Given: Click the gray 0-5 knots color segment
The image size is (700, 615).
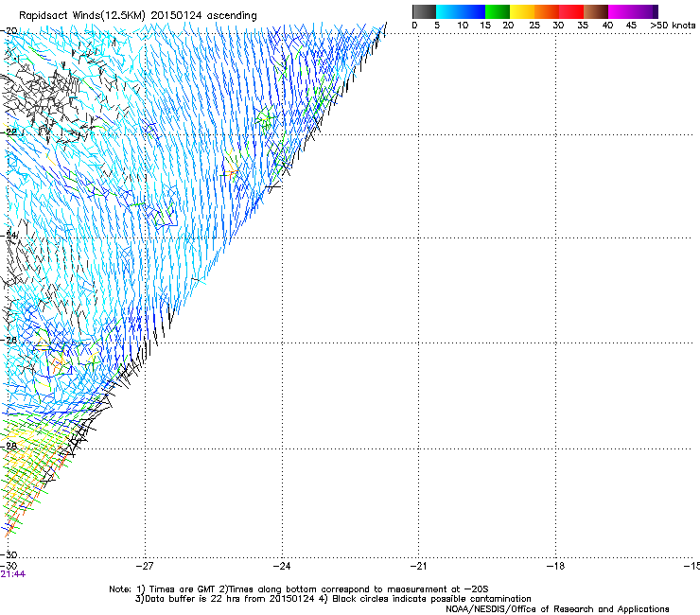Looking at the screenshot, I should 424,11.
